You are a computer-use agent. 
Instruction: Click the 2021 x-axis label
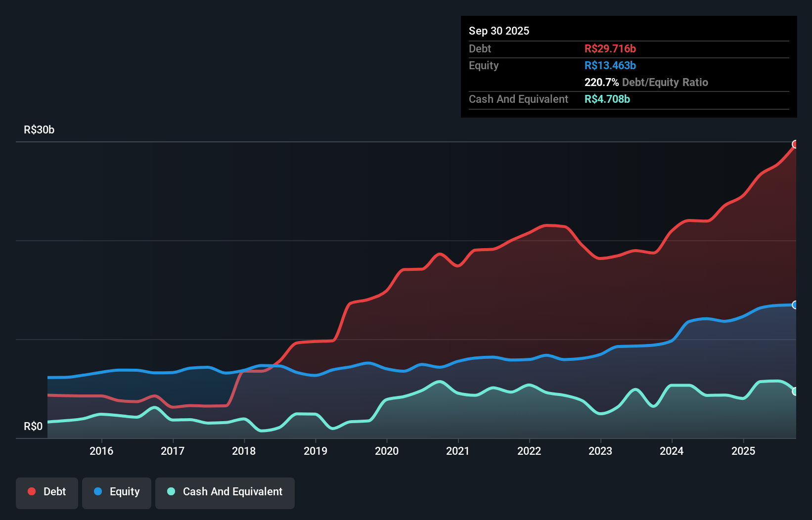[458, 451]
